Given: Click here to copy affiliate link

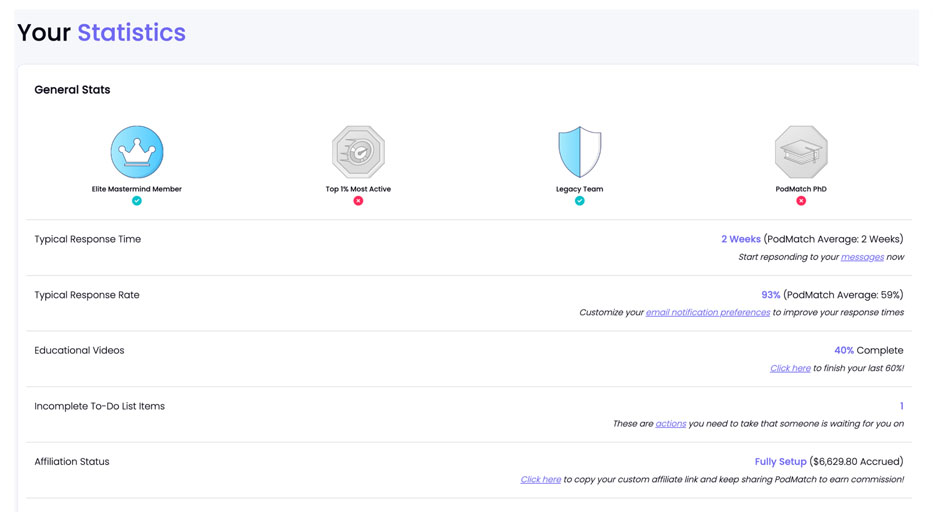Looking at the screenshot, I should click(x=540, y=479).
